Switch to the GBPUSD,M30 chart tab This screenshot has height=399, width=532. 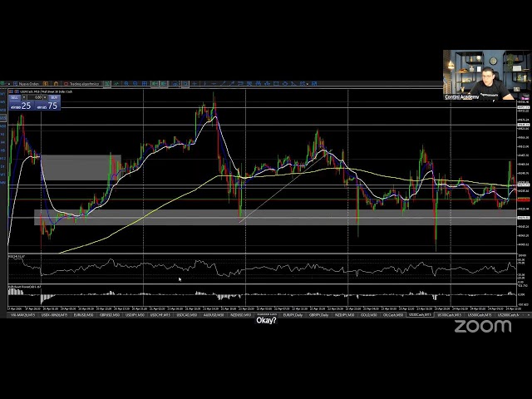click(110, 315)
